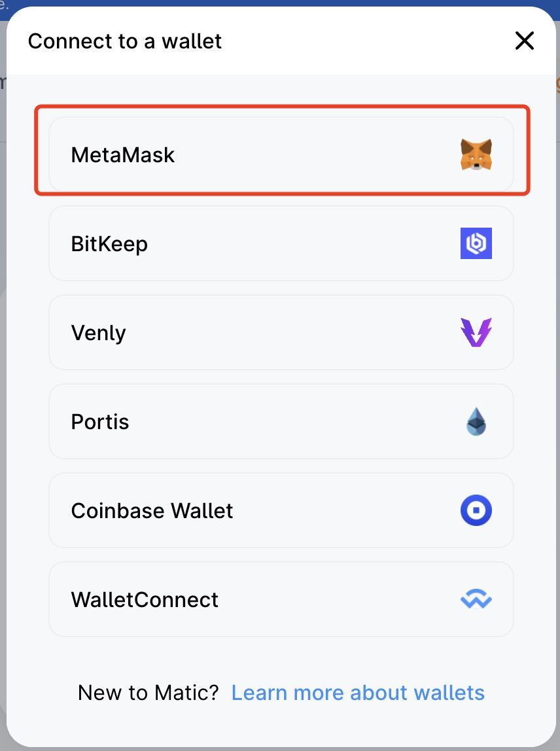Click the Coinbase Wallet blue circle logo
Image resolution: width=560 pixels, height=751 pixels.
pyautogui.click(x=476, y=510)
